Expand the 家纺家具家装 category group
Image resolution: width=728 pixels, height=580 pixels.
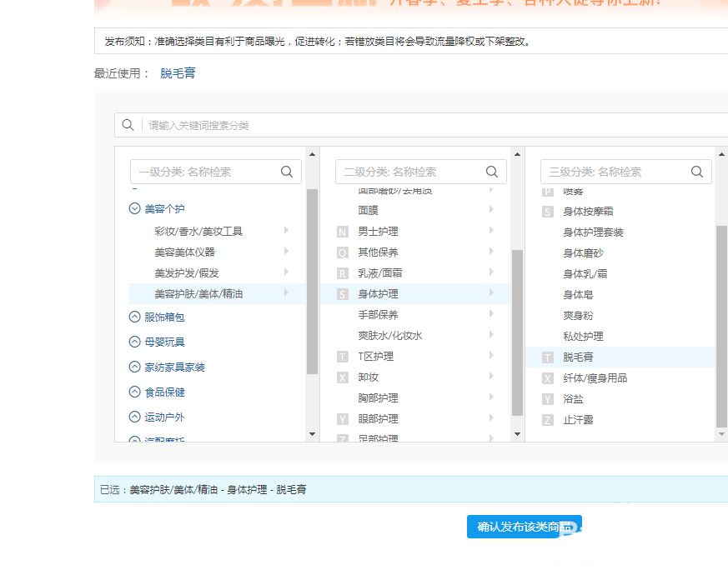click(x=134, y=367)
